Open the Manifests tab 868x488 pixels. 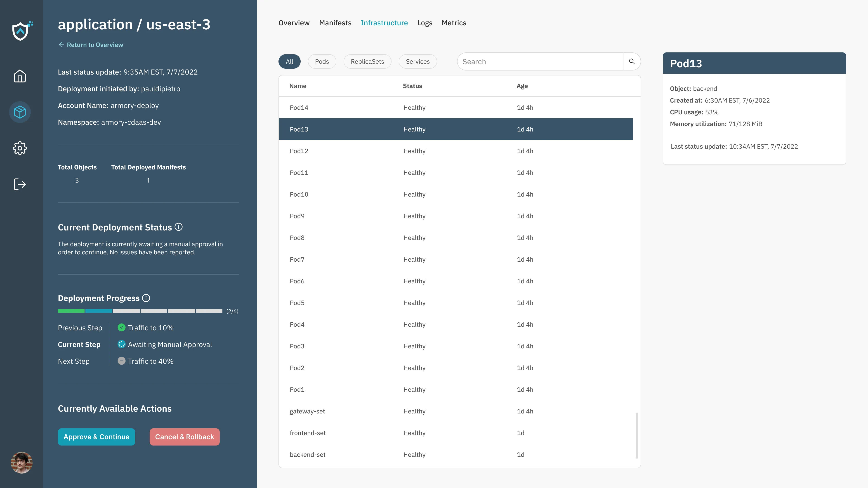(335, 23)
